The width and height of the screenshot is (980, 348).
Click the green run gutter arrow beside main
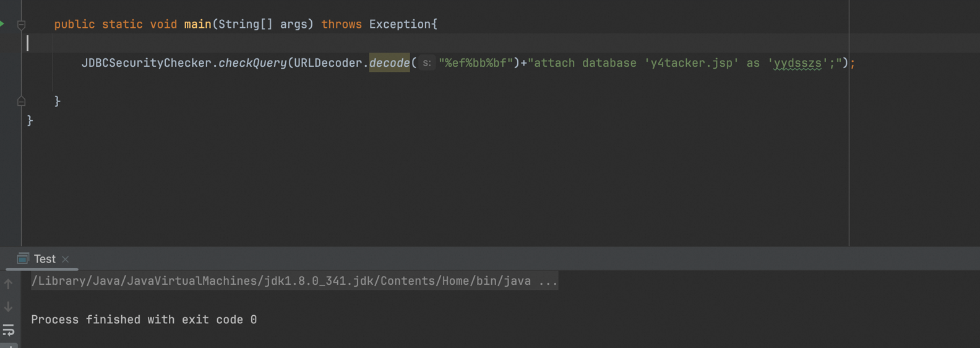(2, 24)
